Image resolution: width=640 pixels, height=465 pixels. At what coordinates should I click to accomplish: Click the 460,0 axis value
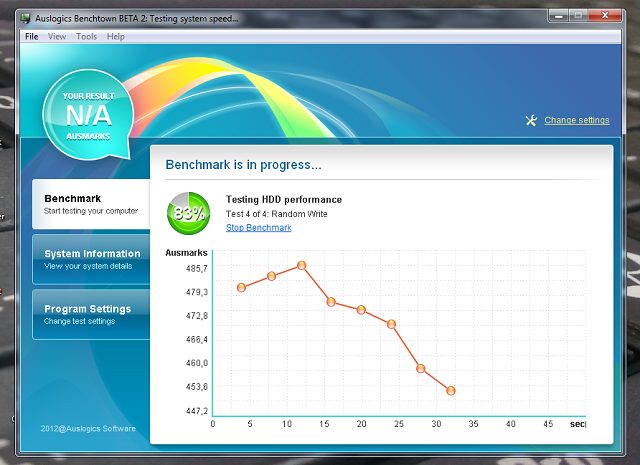(x=197, y=363)
